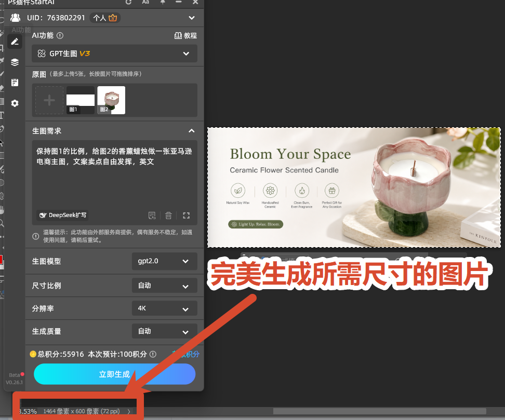Expand the account UID chevron
Viewport: 505px width, 420px height.
[x=192, y=18]
